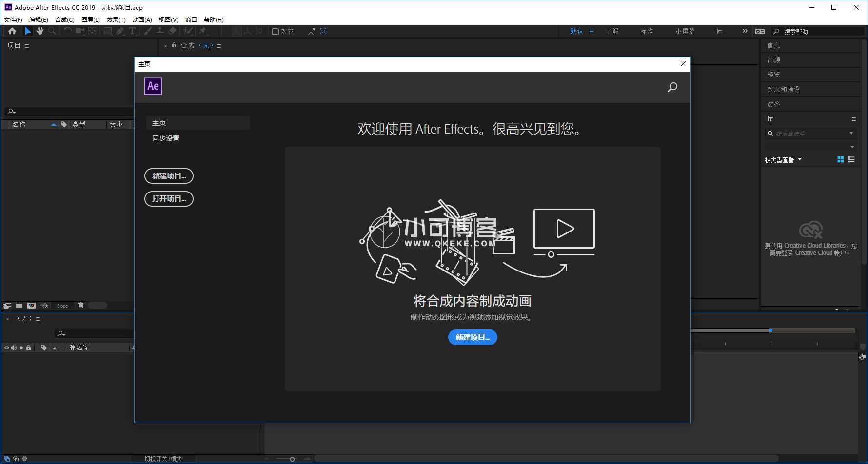868x464 pixels.
Task: Open the 合成 panel menu icon
Action: click(219, 46)
